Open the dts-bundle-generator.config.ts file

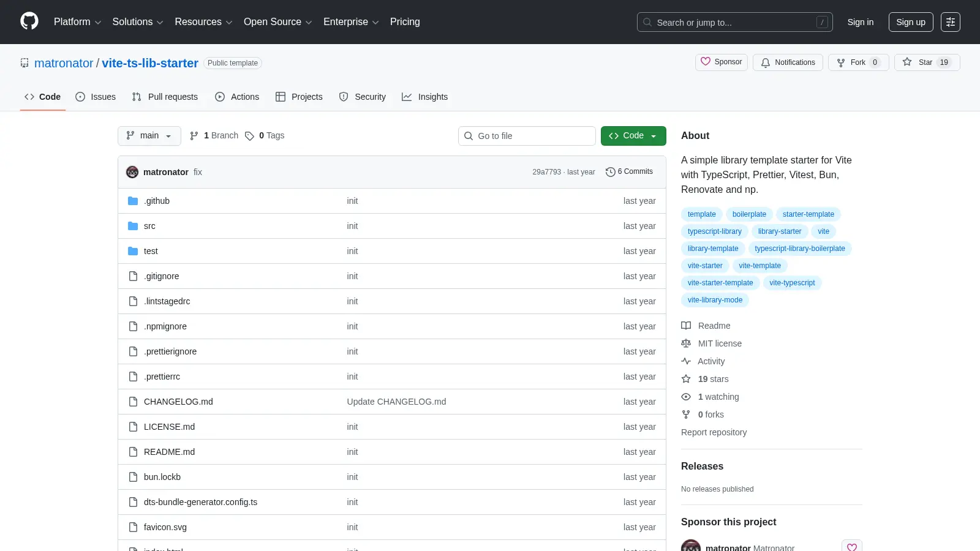(x=200, y=502)
